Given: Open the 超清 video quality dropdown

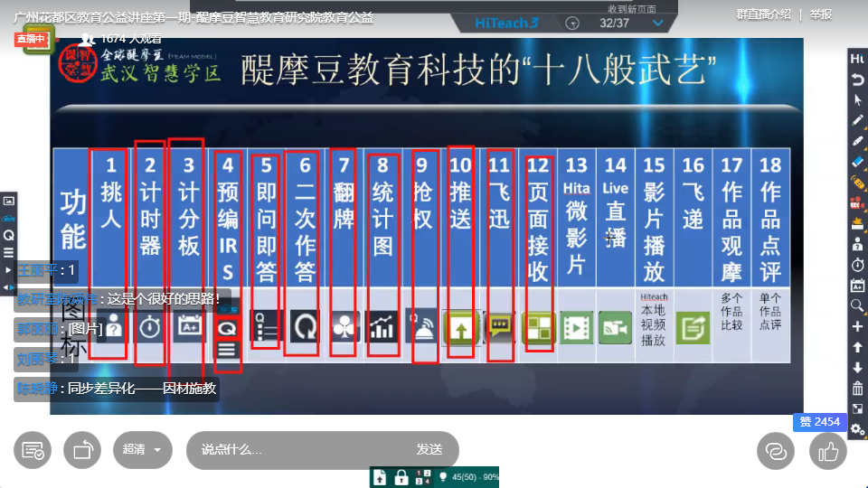Looking at the screenshot, I should (142, 450).
